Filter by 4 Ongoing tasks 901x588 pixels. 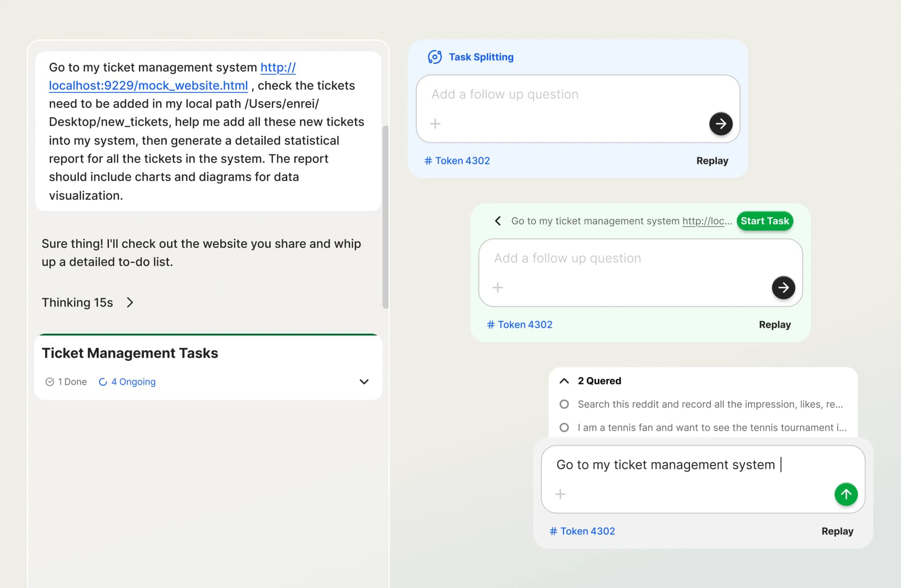(x=127, y=382)
